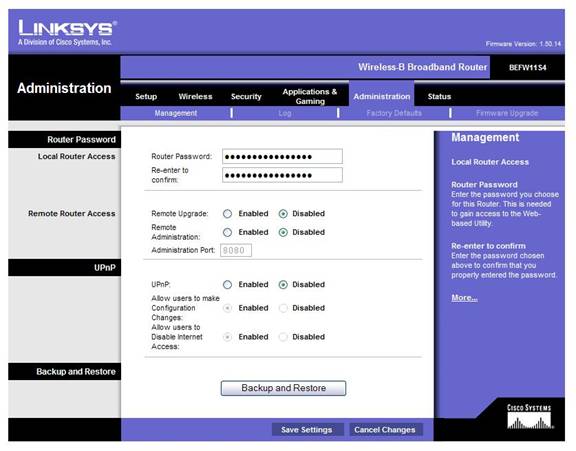
Task: Click Re-enter to confirm help heading
Action: [x=488, y=246]
